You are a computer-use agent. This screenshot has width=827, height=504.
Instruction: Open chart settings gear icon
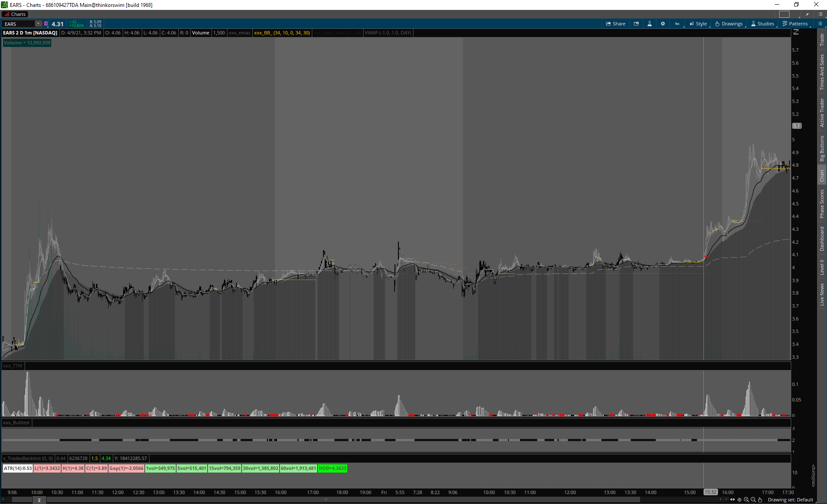[x=663, y=24]
